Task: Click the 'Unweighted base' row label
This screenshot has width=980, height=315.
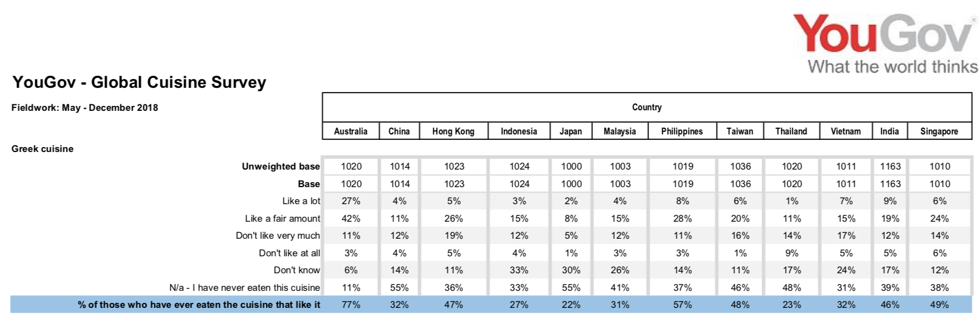Action: 281,166
